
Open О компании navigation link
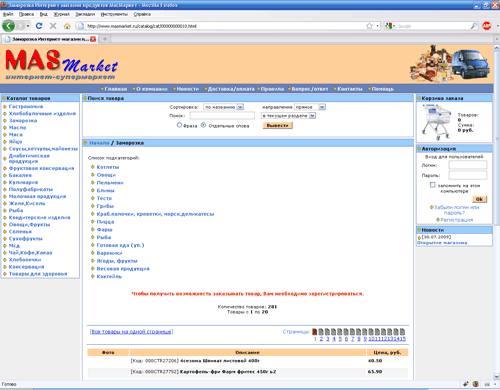[x=152, y=89]
